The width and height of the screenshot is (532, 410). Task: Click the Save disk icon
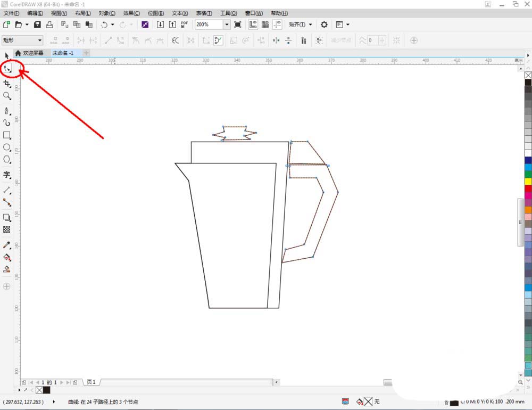[x=37, y=24]
